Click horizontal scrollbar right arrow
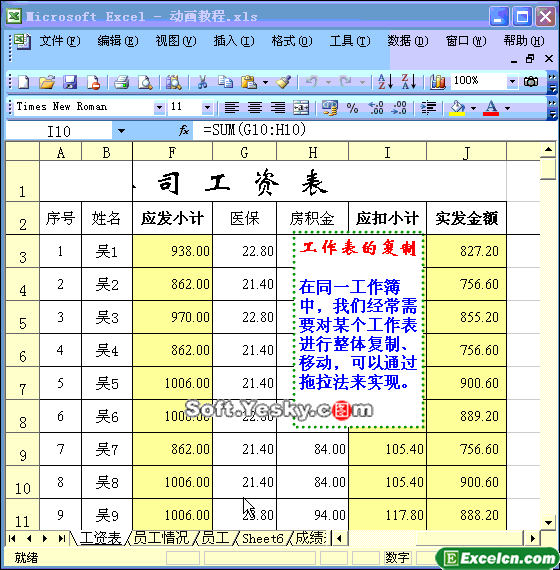Image resolution: width=560 pixels, height=570 pixels. tap(532, 538)
